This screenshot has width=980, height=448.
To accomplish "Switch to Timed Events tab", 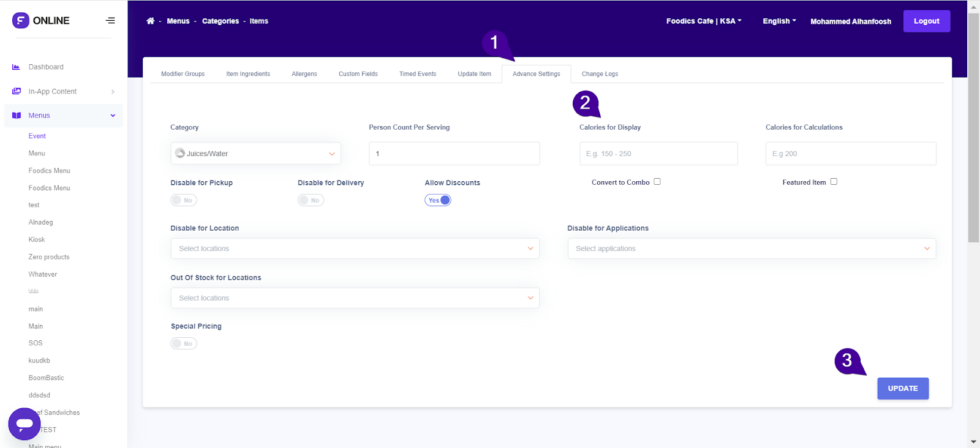I will click(418, 74).
